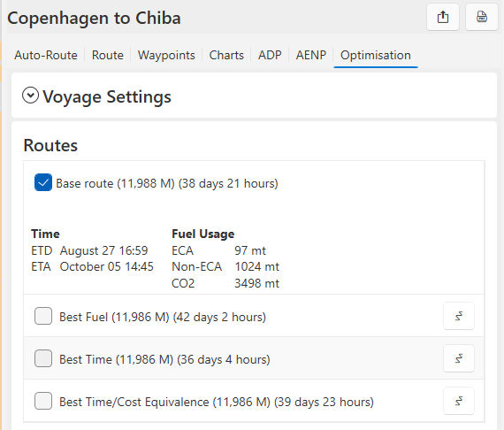Uncheck the Base route checkbox
Screen dimensions: 504x430
point(43,182)
